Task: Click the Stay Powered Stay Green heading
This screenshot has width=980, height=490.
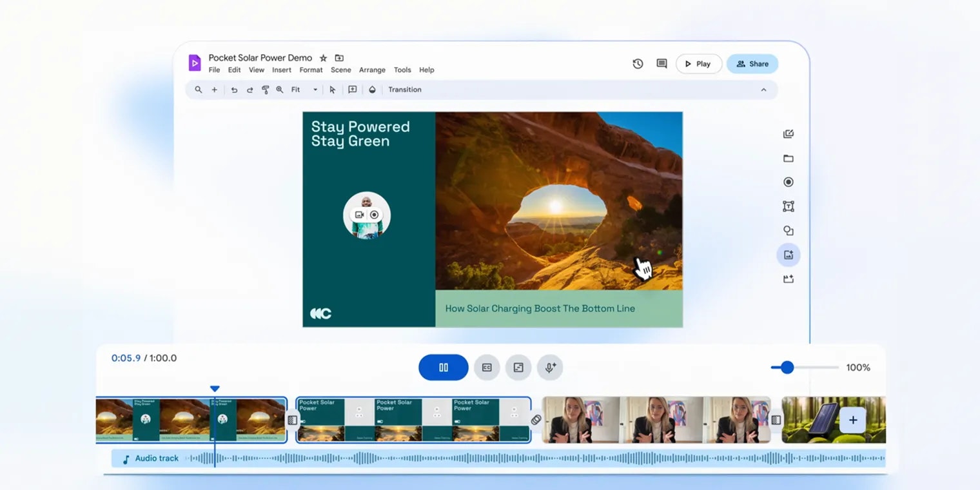Action: (x=360, y=134)
